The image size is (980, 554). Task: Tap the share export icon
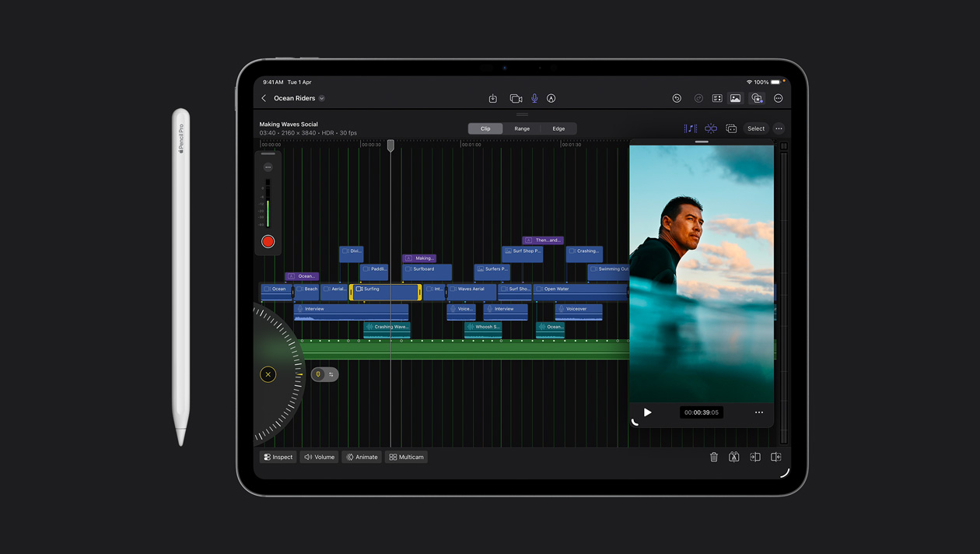tap(492, 98)
